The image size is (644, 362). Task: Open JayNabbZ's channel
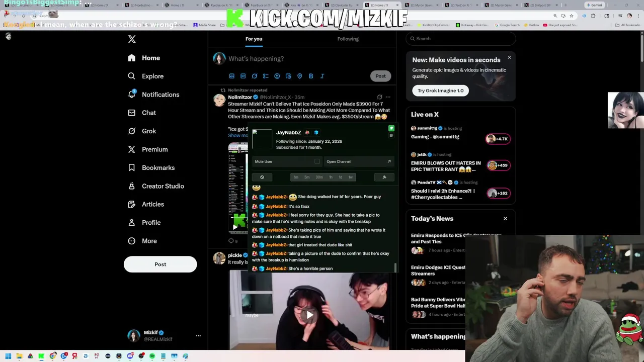tap(359, 161)
